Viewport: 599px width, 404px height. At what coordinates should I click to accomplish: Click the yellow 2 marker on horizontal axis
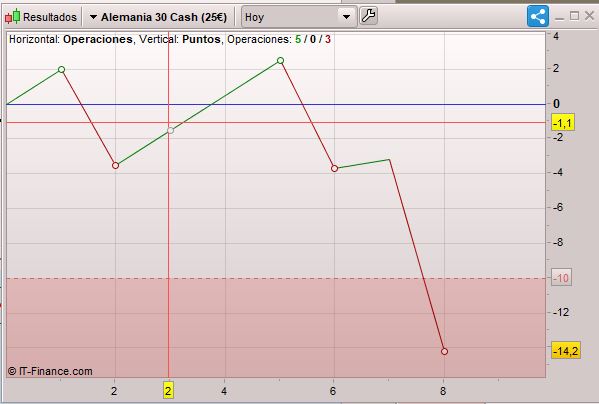pos(168,391)
